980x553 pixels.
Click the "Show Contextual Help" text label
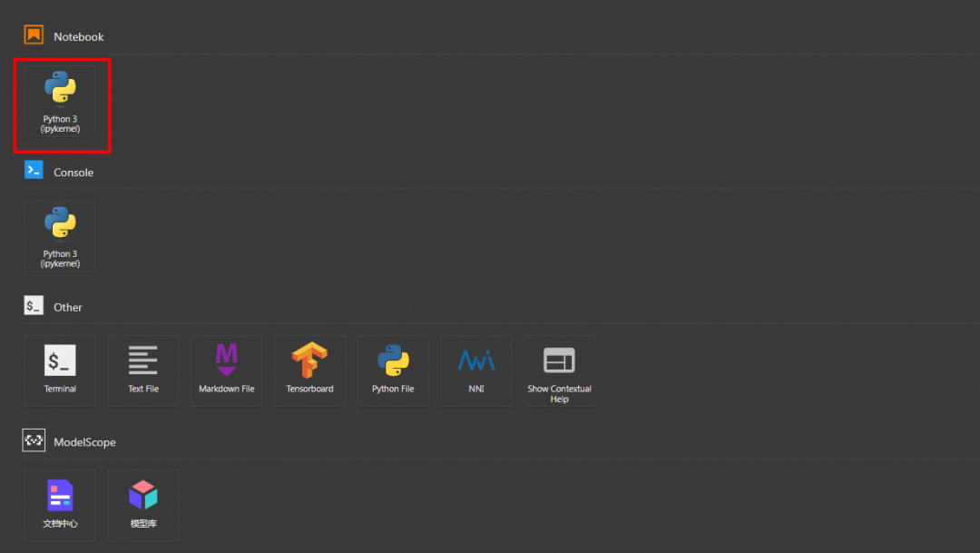(x=559, y=394)
